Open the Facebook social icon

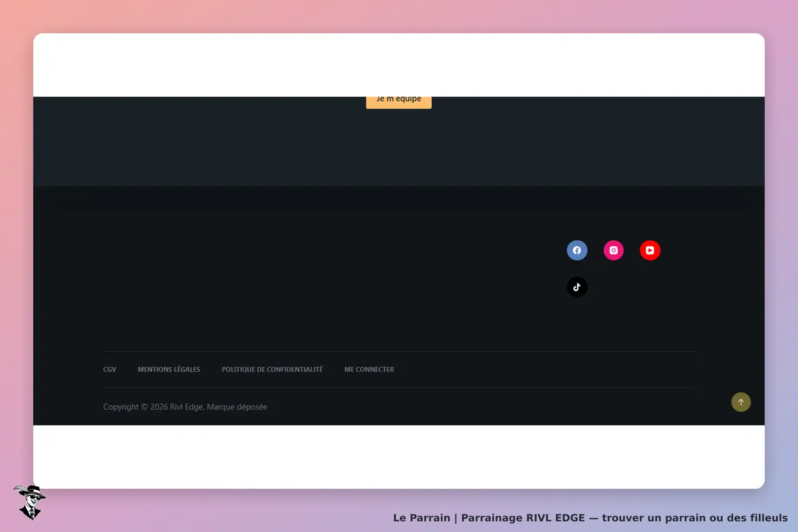coord(577,251)
